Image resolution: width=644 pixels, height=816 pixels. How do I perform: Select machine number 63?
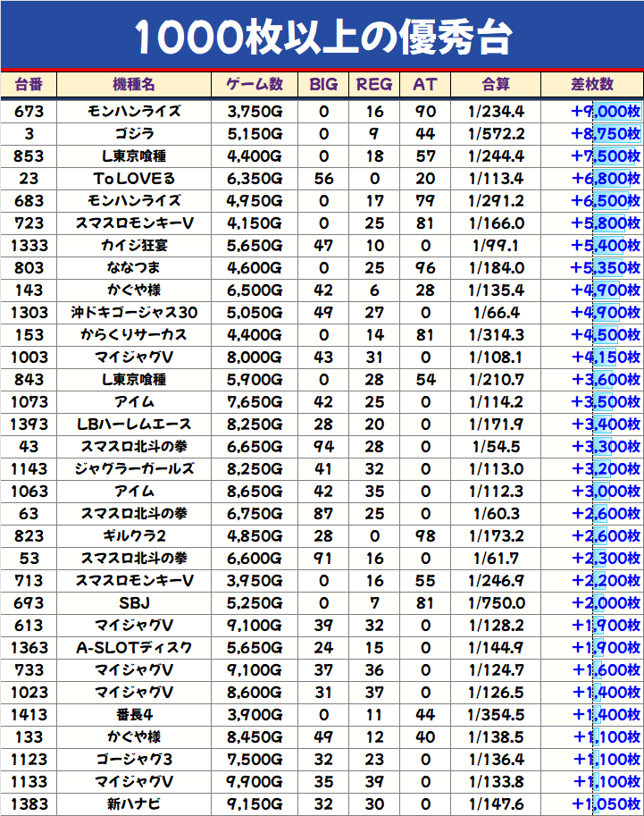point(29,514)
